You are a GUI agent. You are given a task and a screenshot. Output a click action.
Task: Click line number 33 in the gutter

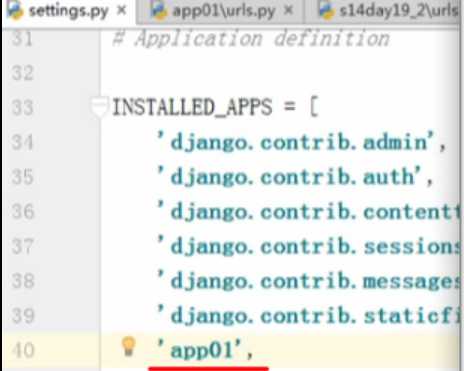click(x=22, y=108)
